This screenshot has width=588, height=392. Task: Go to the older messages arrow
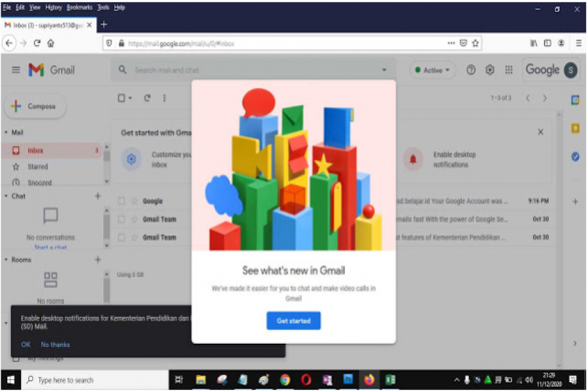pos(544,98)
